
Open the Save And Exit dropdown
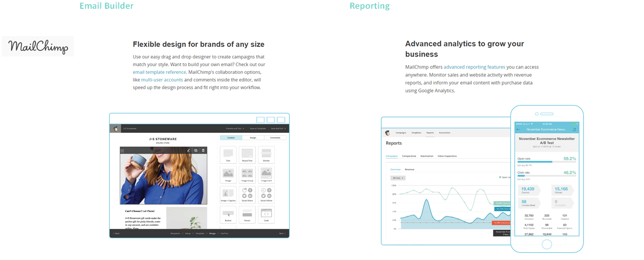(278, 129)
